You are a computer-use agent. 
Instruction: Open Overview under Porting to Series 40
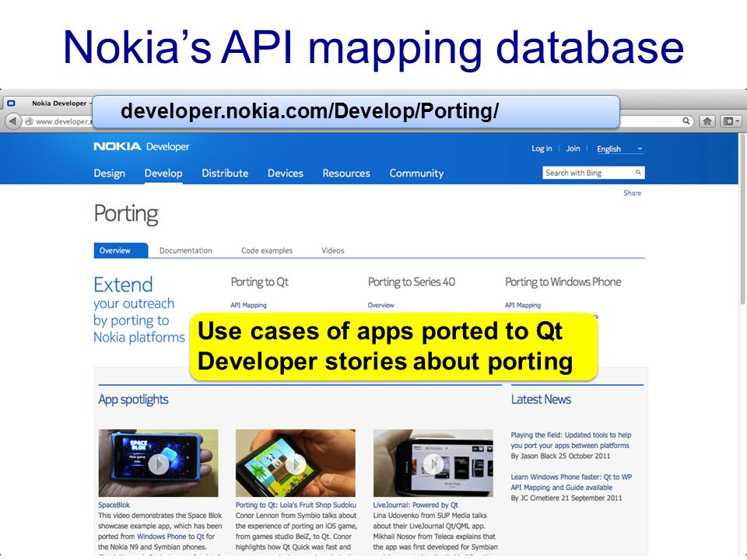(x=381, y=305)
